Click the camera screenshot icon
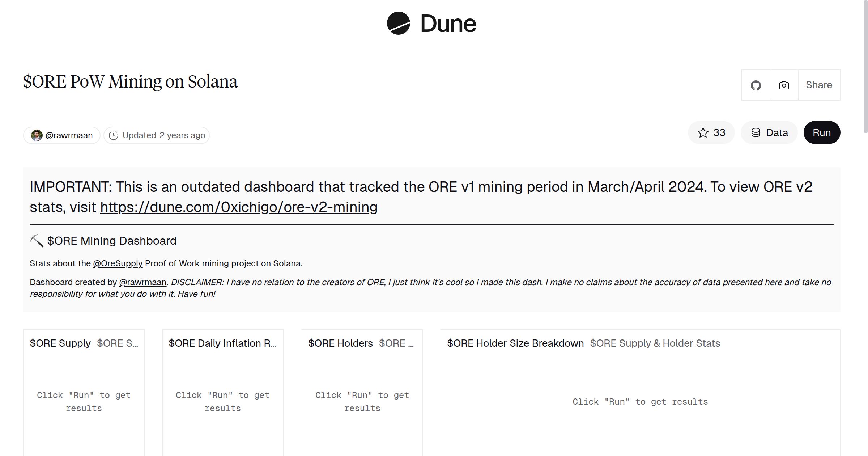Screen dimensions: 868x456 click(x=783, y=85)
